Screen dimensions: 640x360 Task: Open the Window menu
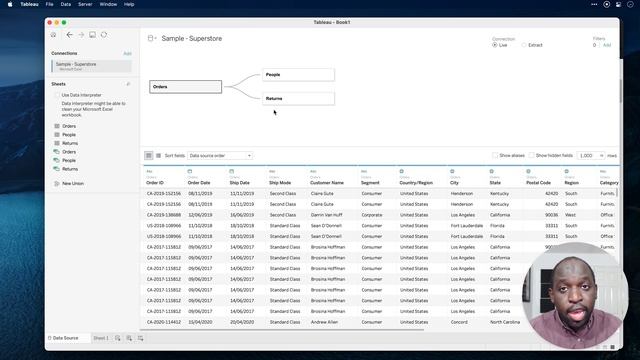[108, 4]
